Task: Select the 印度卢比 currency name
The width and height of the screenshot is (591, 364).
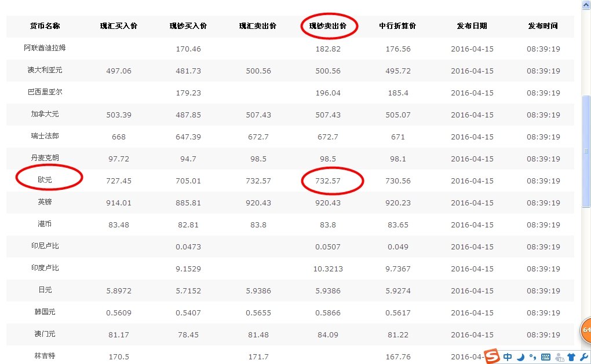Action: pyautogui.click(x=45, y=268)
